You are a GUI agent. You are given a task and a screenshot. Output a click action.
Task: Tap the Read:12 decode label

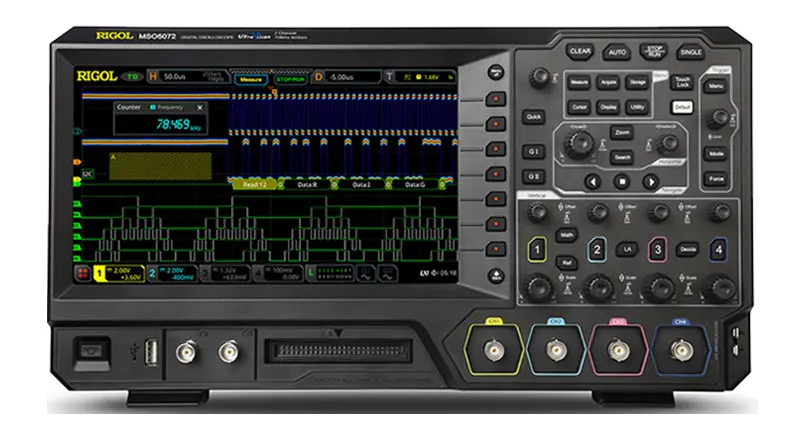tap(255, 185)
